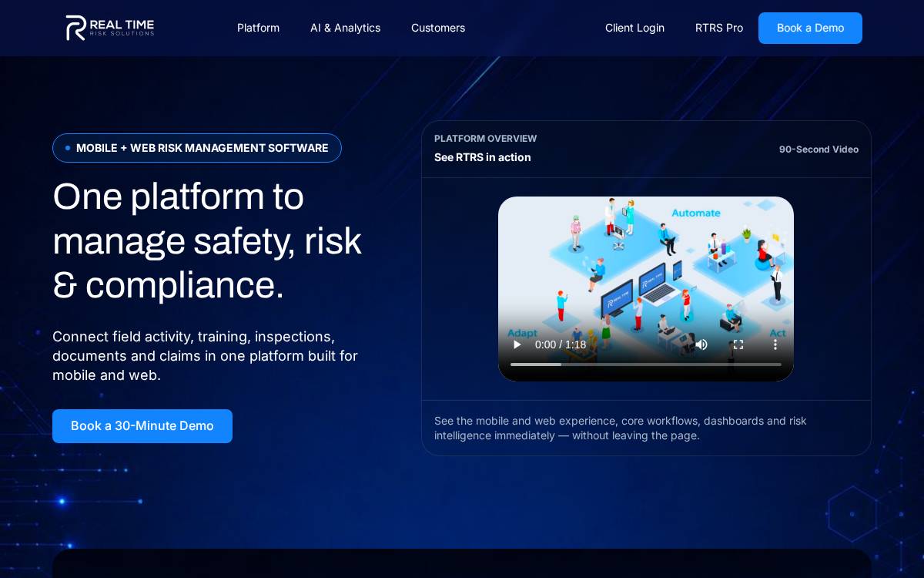Mute the video sound

701,344
